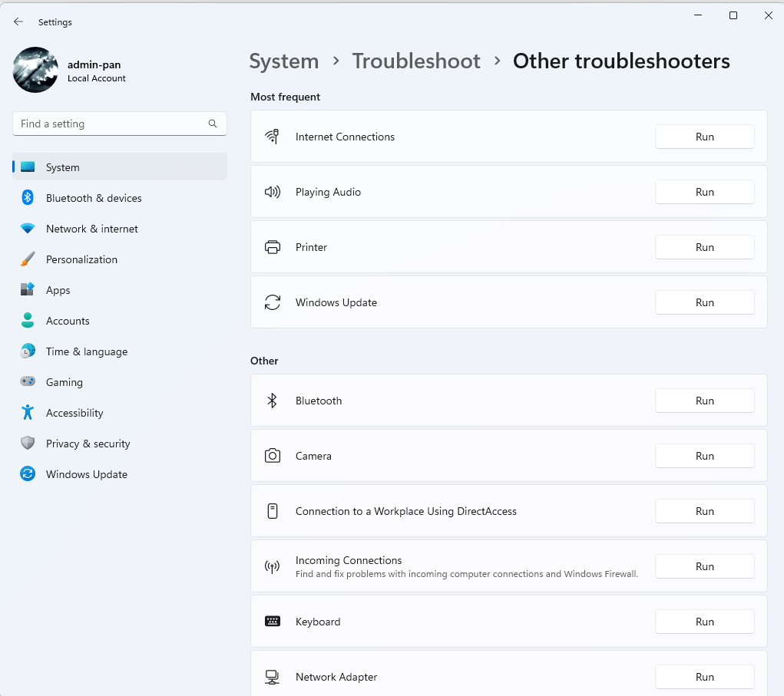Open Network & internet Wi-Fi icon
Screen dimensions: 784x696
28,229
